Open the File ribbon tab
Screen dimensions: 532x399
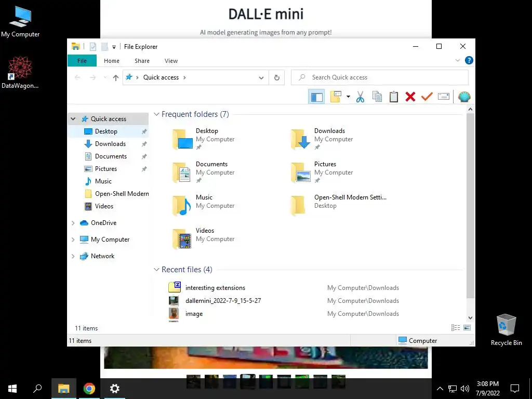pyautogui.click(x=82, y=61)
